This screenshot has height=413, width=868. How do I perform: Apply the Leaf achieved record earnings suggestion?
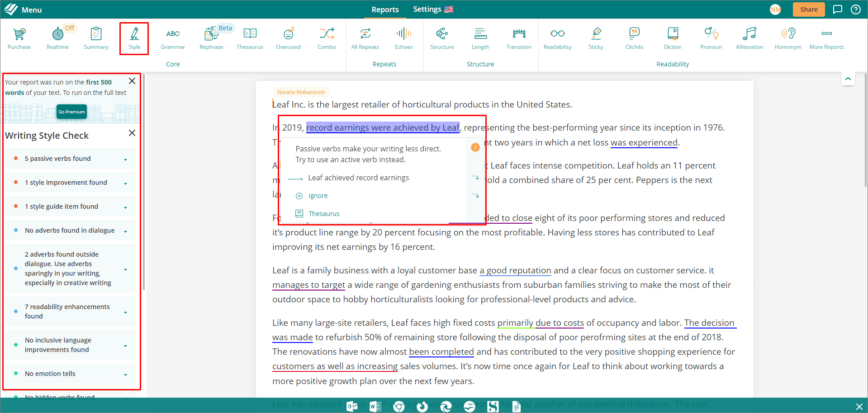click(x=358, y=177)
